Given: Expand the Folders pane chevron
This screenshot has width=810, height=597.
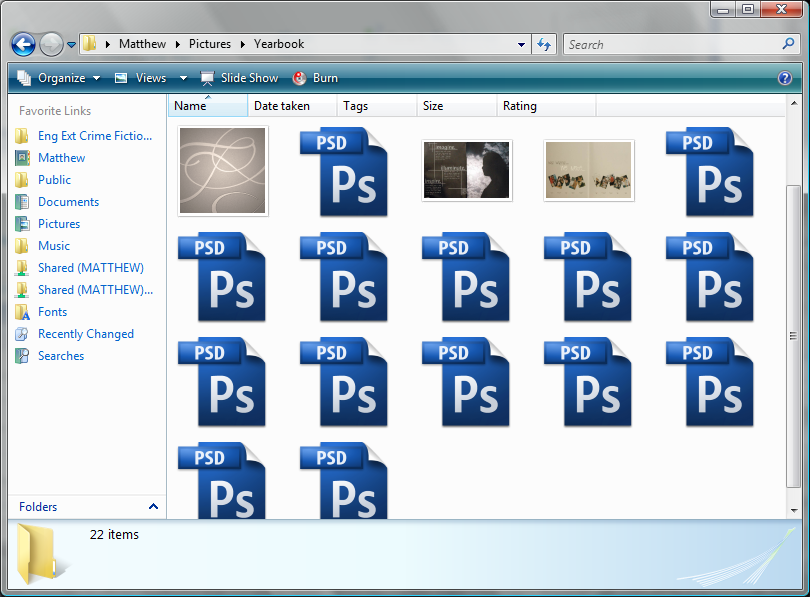Looking at the screenshot, I should point(153,507).
